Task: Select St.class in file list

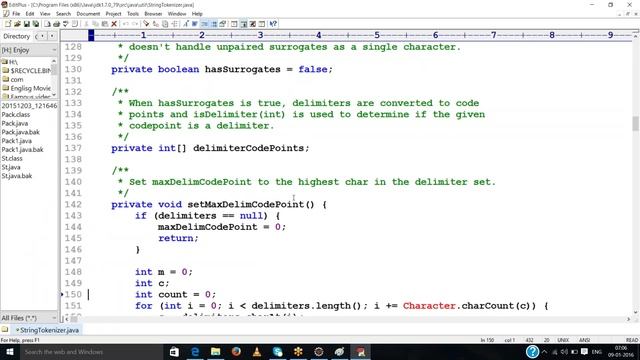Action: click(12, 158)
